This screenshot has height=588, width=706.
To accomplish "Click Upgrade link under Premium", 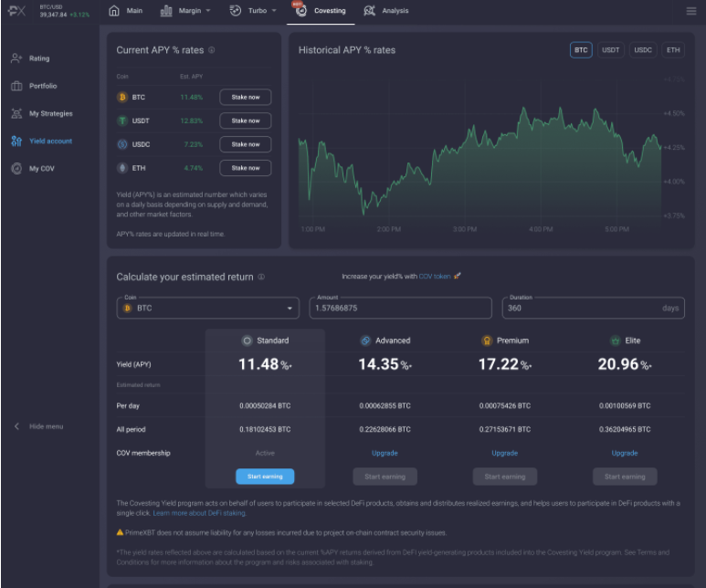I will click(x=505, y=453).
